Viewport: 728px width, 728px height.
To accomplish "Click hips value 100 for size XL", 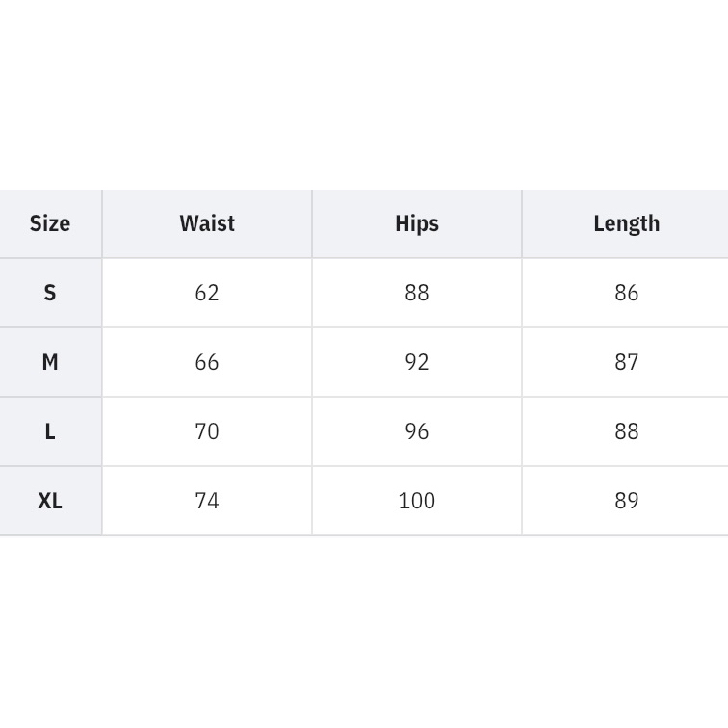I will coord(417,501).
